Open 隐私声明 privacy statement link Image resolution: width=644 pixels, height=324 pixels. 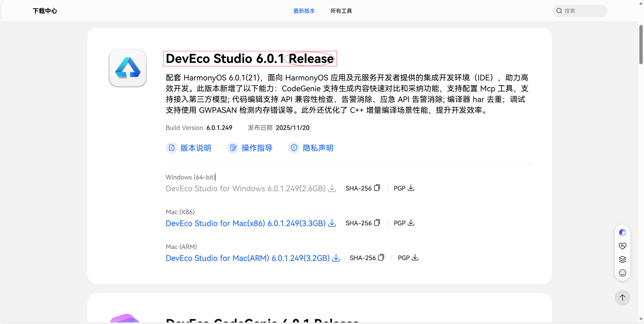[x=318, y=148]
